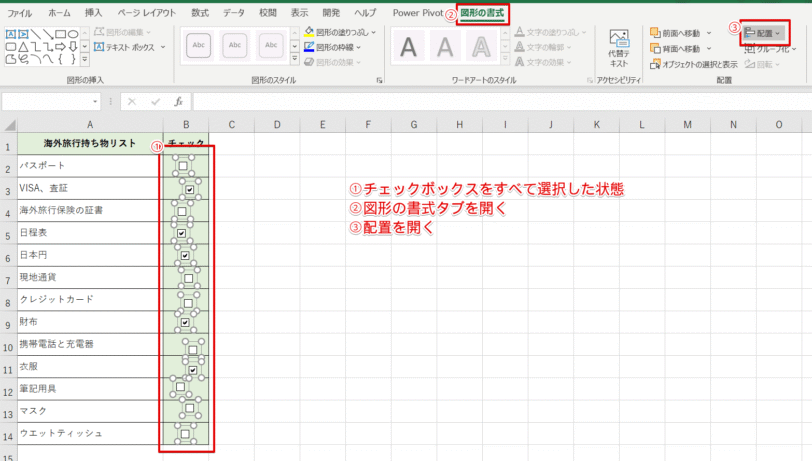
Task: Select the rectangle shape in shapes gallery
Action: [61, 34]
